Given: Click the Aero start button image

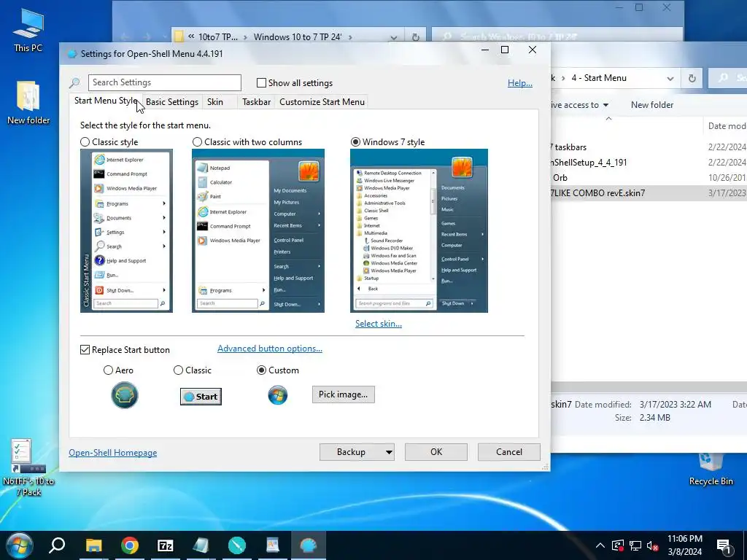Looking at the screenshot, I should click(125, 395).
